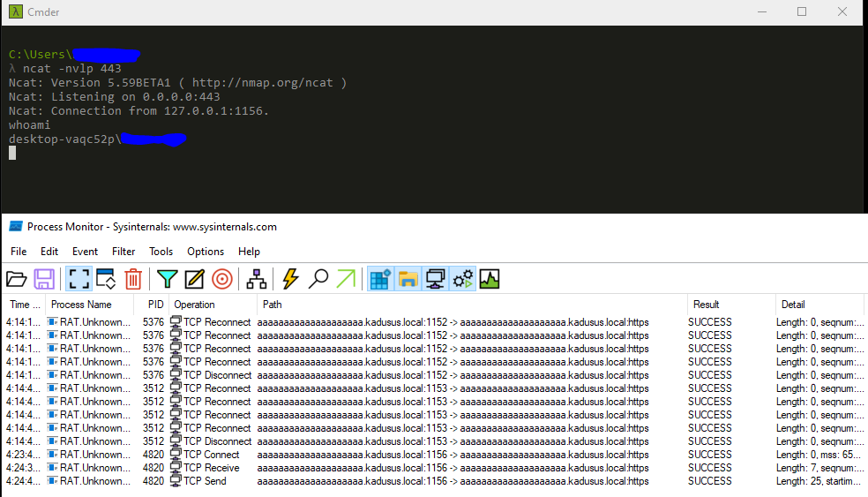868x497 pixels.
Task: Click Detail 'Length: 0, mss: 65' cell
Action: click(819, 455)
